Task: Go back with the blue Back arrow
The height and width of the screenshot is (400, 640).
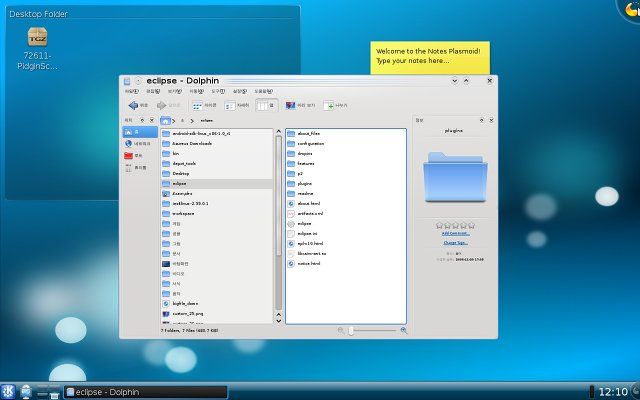Action: click(x=138, y=105)
